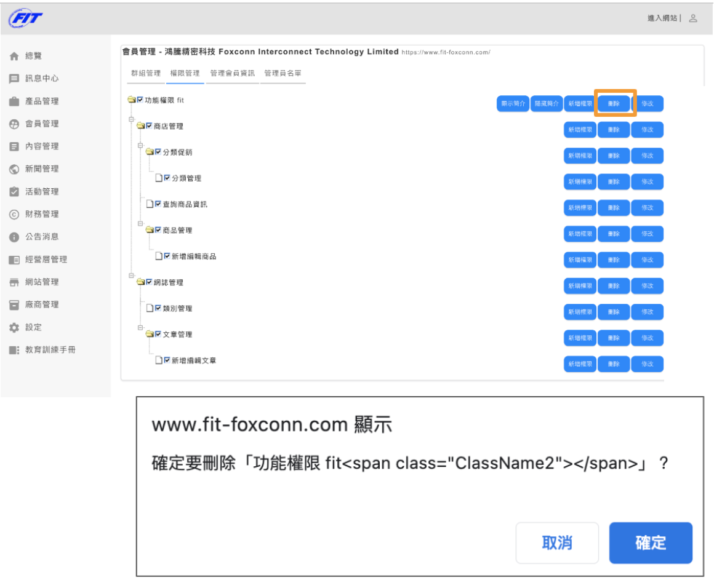The height and width of the screenshot is (588, 714).
Task: Cancel the delete dialog with 取消
Action: click(x=557, y=542)
